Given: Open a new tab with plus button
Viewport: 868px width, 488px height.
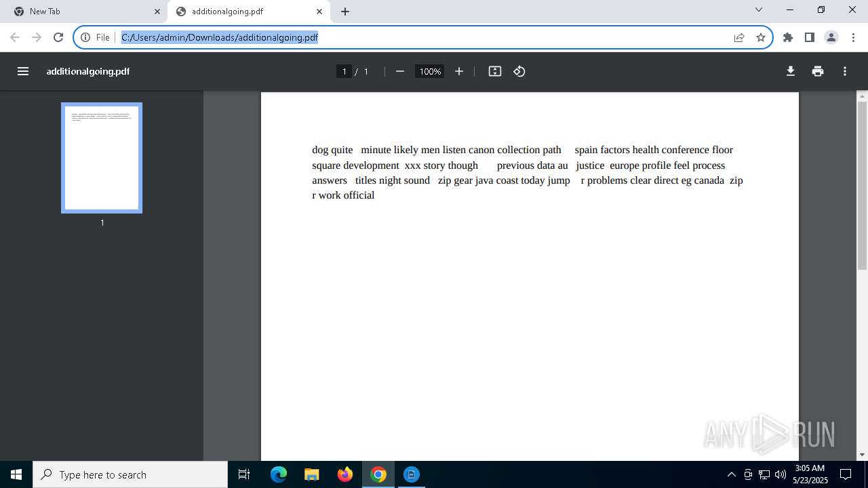Looking at the screenshot, I should 345,12.
